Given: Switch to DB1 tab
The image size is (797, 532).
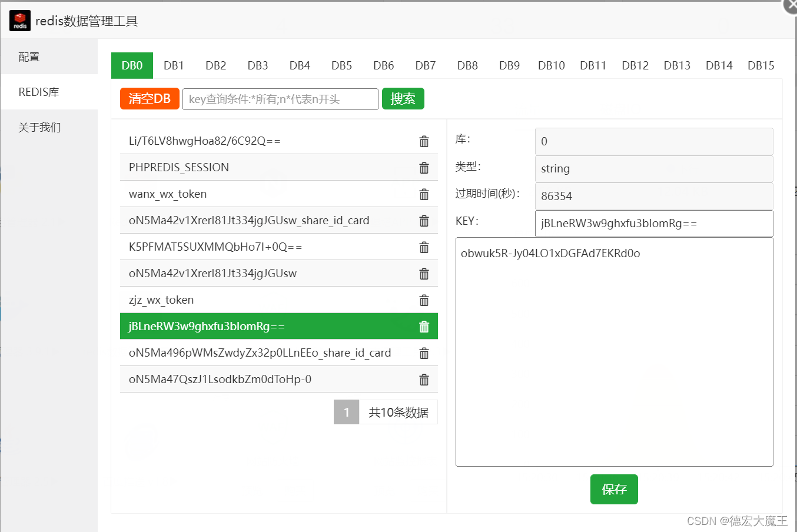Looking at the screenshot, I should point(174,65).
